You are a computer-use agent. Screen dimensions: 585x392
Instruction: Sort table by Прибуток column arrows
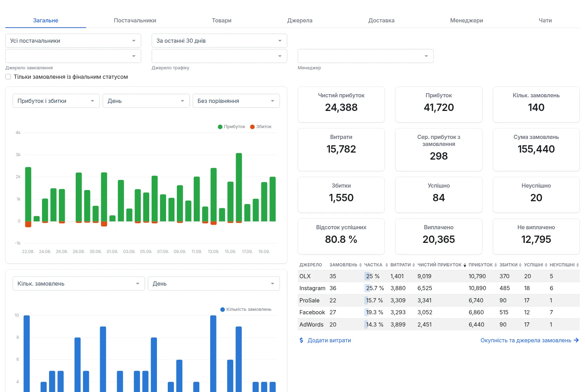point(496,265)
